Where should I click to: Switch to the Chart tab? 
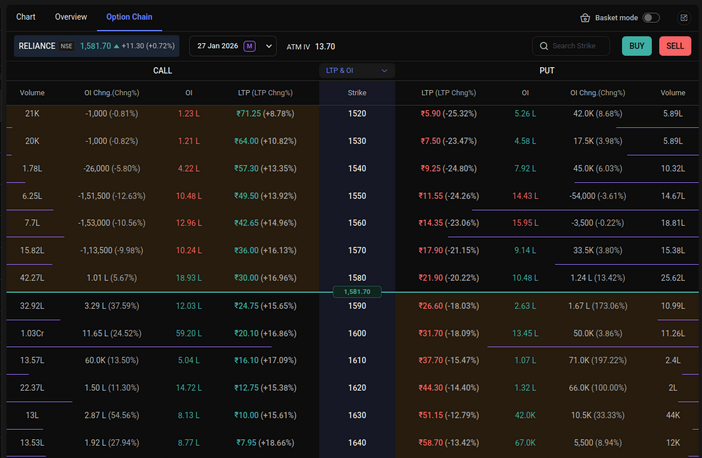(x=25, y=17)
